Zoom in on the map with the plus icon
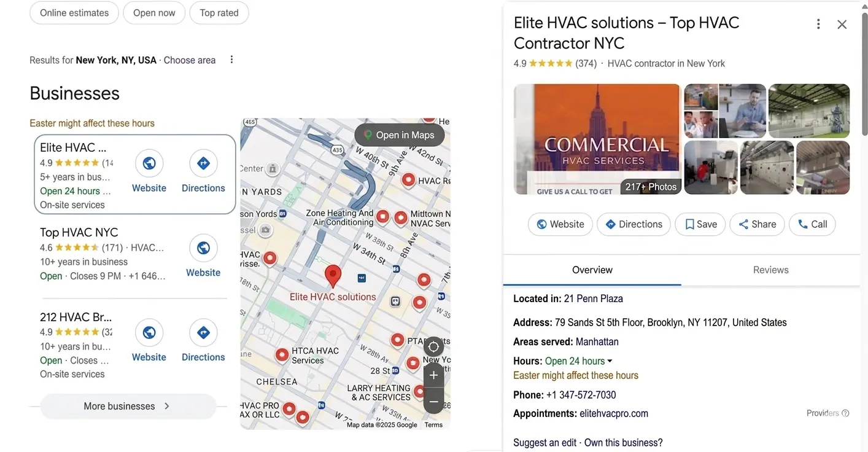The image size is (868, 452). tap(433, 375)
